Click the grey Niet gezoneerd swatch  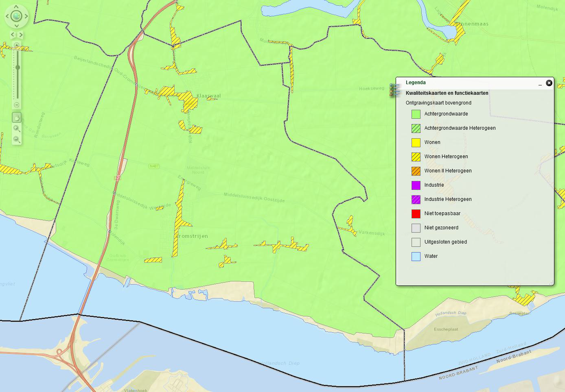click(x=416, y=228)
